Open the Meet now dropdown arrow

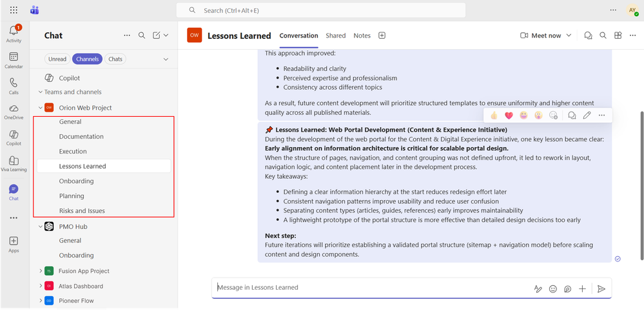569,35
